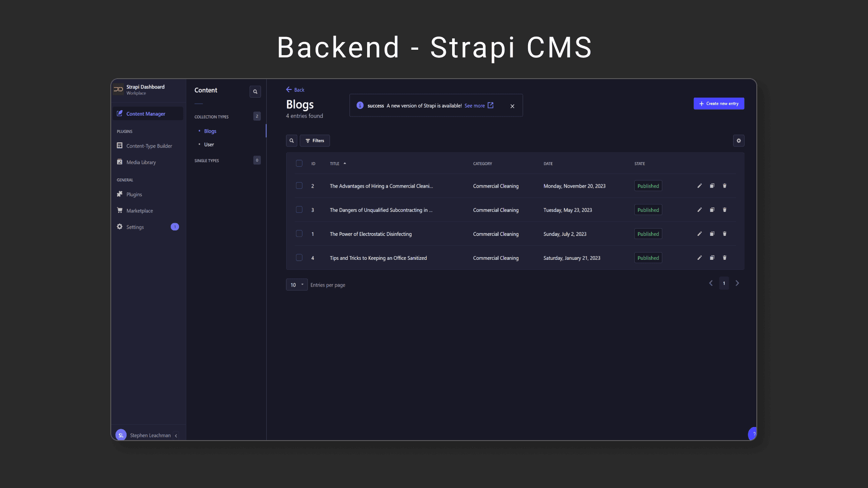Toggle the checkbox for blog entry ID 3

[299, 209]
